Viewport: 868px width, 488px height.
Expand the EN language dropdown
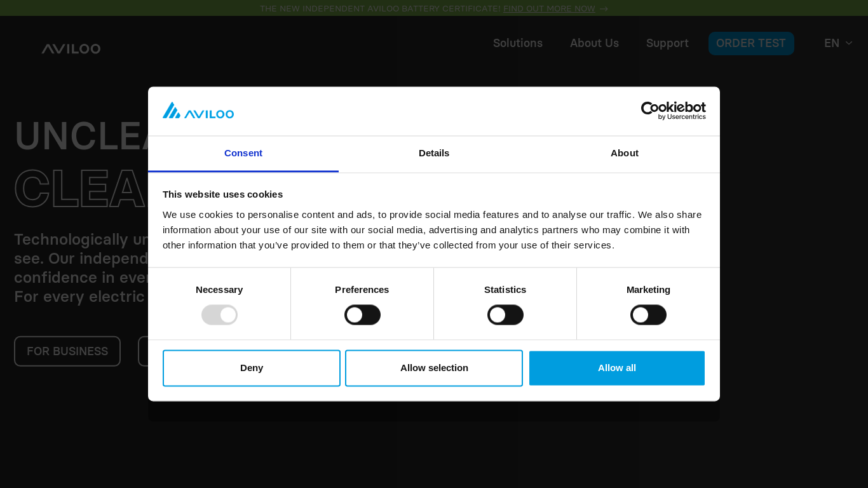838,43
